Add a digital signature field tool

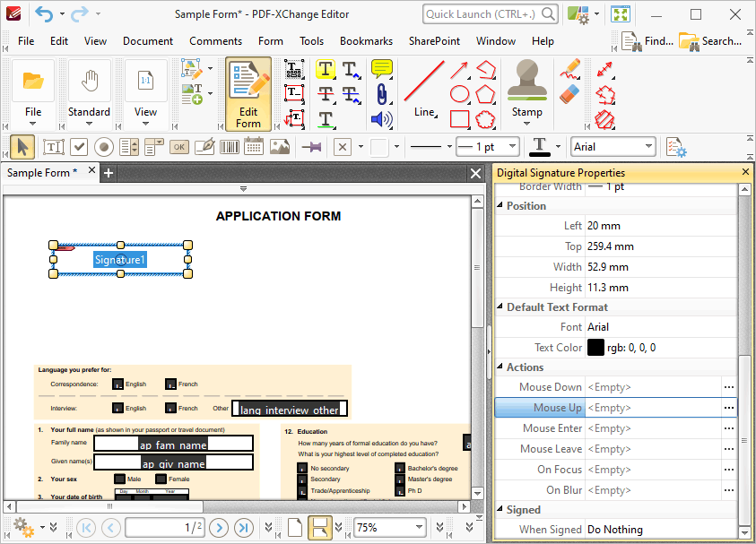[x=204, y=147]
